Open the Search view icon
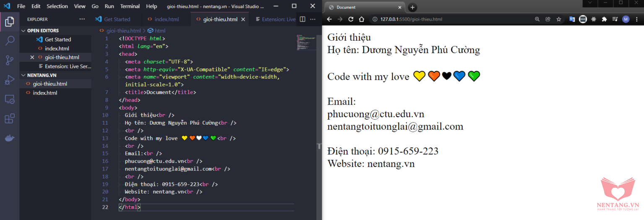The height and width of the screenshot is (220, 644). (10, 41)
